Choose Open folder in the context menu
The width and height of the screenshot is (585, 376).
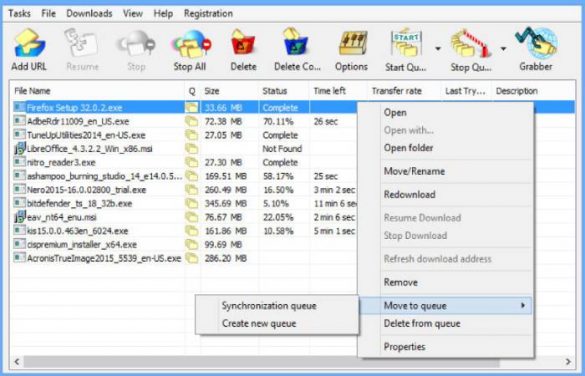(409, 148)
